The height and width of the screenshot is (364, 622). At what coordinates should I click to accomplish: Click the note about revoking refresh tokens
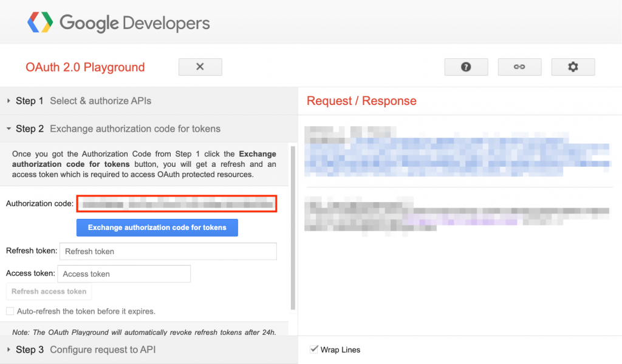point(144,332)
